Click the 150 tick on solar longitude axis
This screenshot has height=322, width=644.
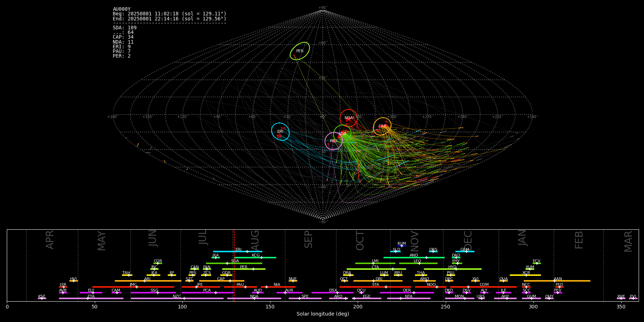point(270,307)
